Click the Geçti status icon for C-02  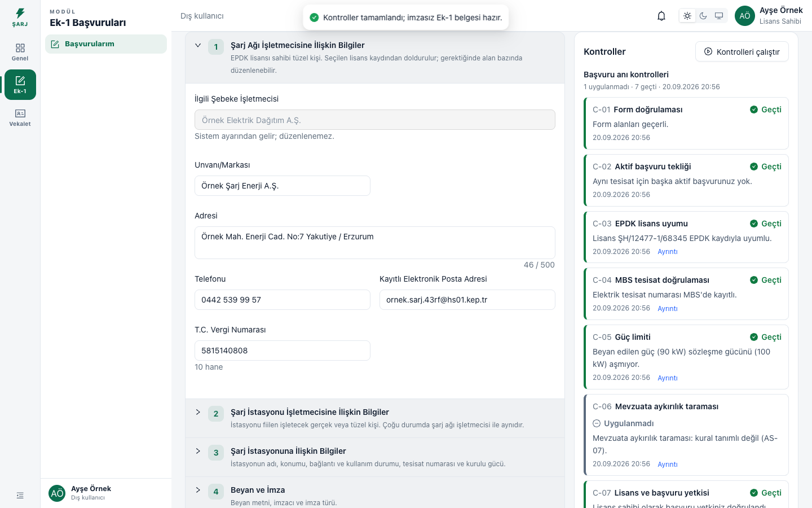754,167
